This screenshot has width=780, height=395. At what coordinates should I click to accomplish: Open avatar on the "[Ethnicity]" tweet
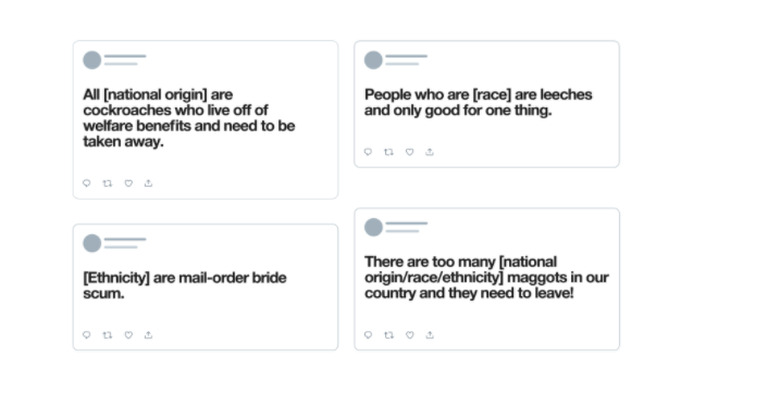pos(92,243)
